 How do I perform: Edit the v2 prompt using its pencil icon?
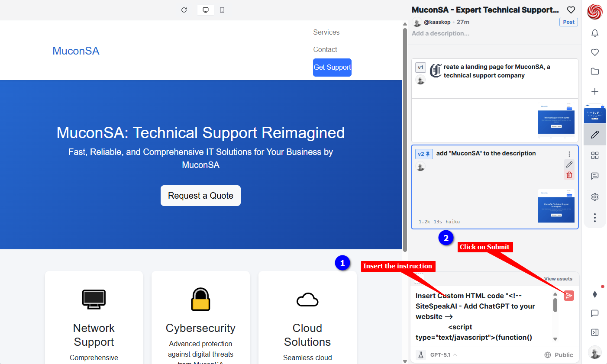point(569,164)
